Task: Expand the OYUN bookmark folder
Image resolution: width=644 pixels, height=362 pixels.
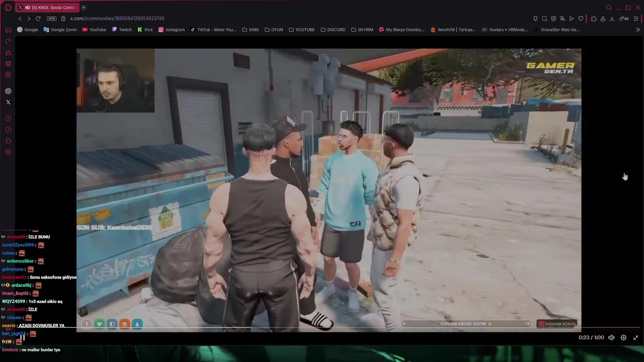Action: tap(274, 30)
